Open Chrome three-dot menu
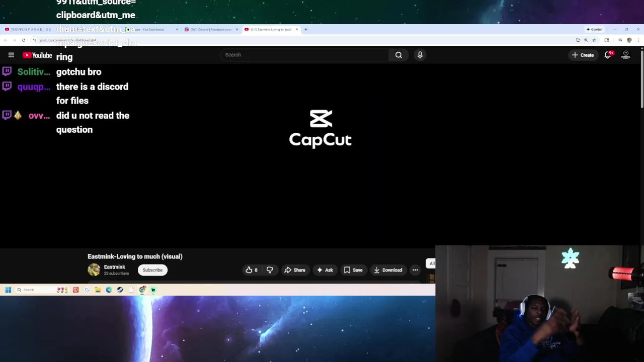This screenshot has width=644, height=362. tap(638, 40)
